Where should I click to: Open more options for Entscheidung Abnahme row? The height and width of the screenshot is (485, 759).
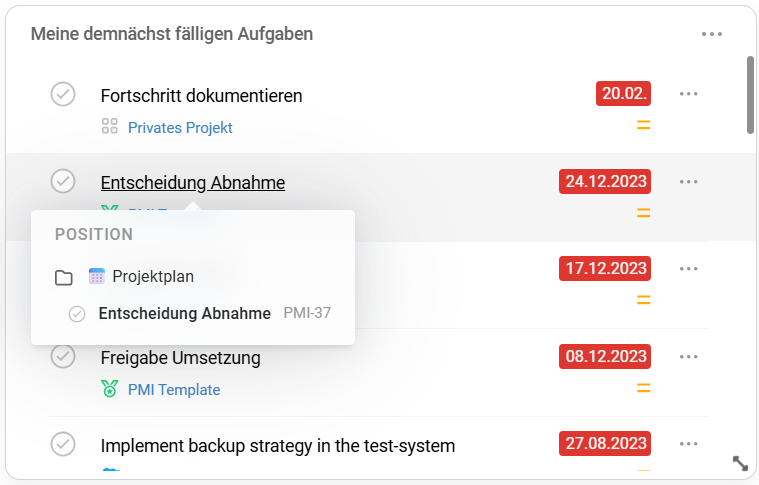tap(688, 182)
